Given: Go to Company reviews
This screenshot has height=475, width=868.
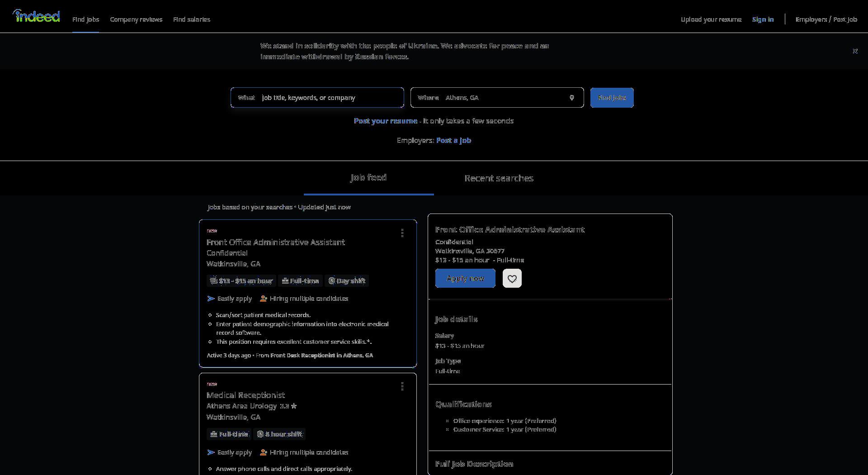Looking at the screenshot, I should [x=136, y=19].
